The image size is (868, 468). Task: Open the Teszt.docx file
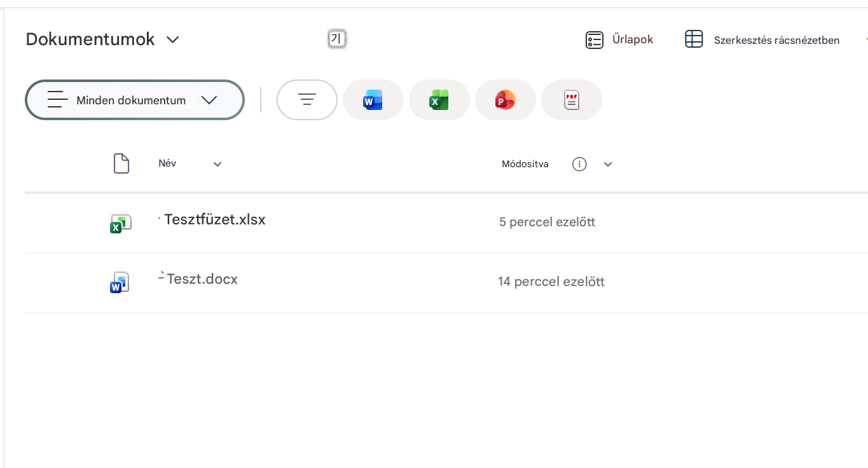pos(202,279)
